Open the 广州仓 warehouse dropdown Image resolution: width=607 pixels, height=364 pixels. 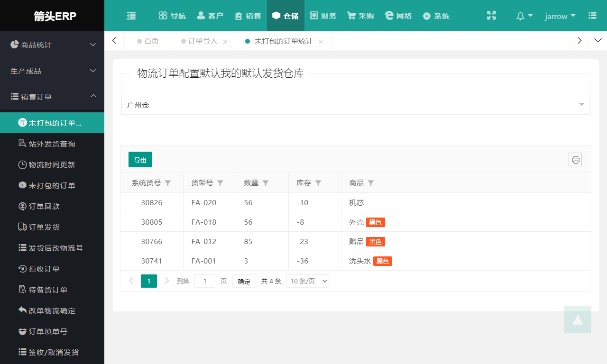[356, 105]
